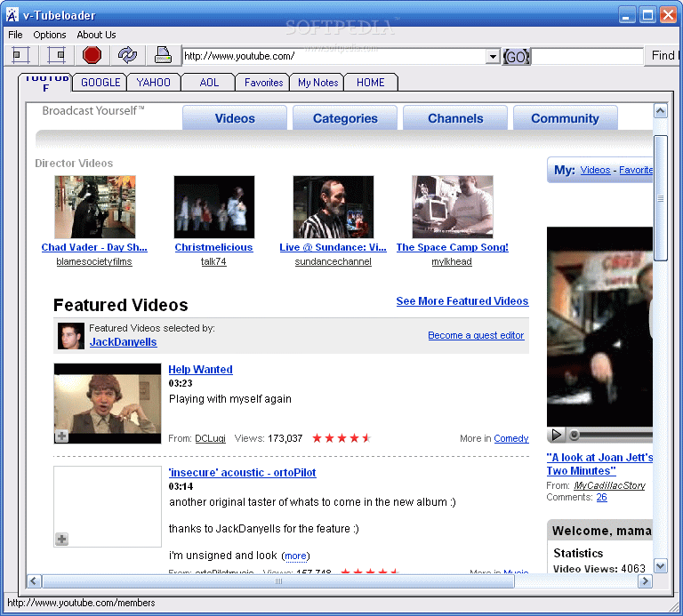Switch to the YAHOO tab
The height and width of the screenshot is (616, 683).
tap(153, 83)
